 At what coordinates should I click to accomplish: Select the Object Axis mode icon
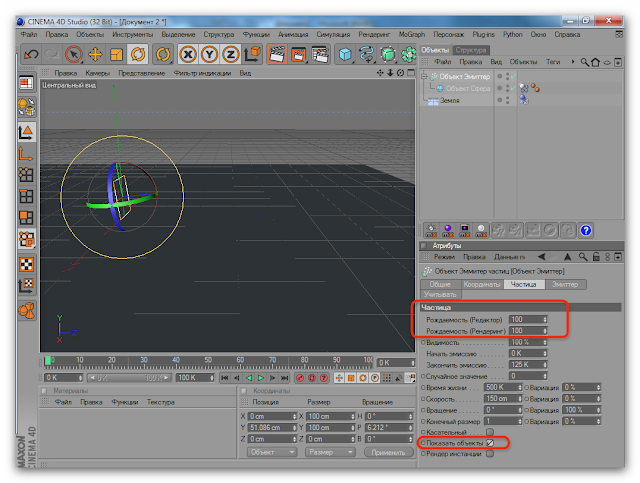point(27,154)
